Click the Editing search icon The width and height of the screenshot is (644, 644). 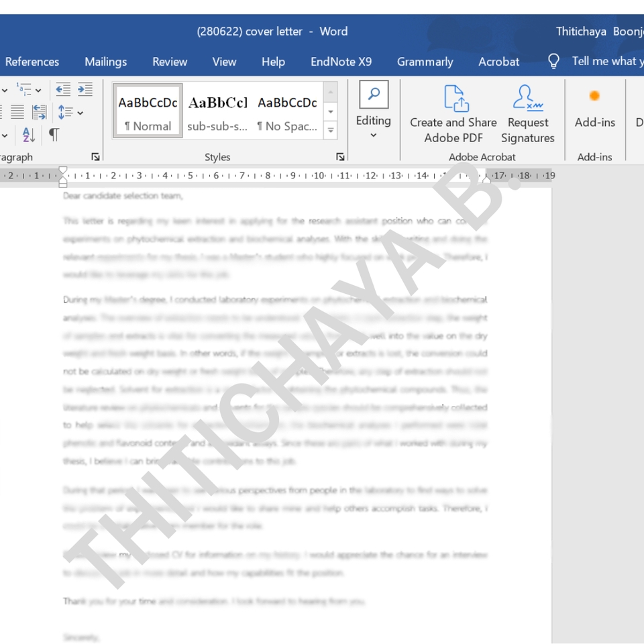(x=374, y=95)
